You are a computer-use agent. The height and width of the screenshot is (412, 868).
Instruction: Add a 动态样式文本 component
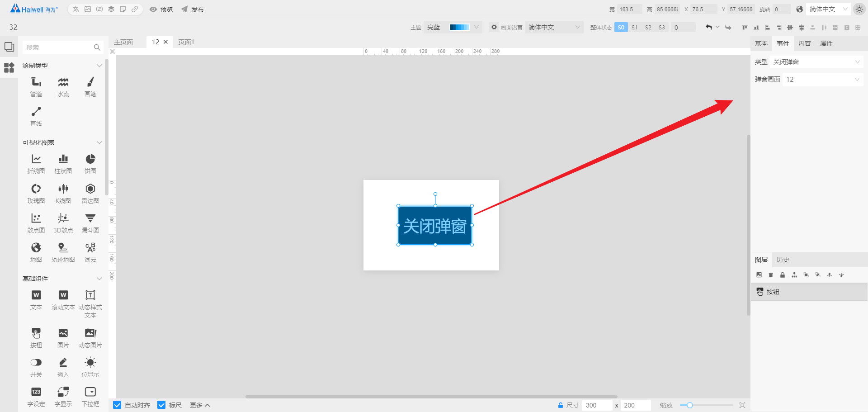pyautogui.click(x=90, y=304)
